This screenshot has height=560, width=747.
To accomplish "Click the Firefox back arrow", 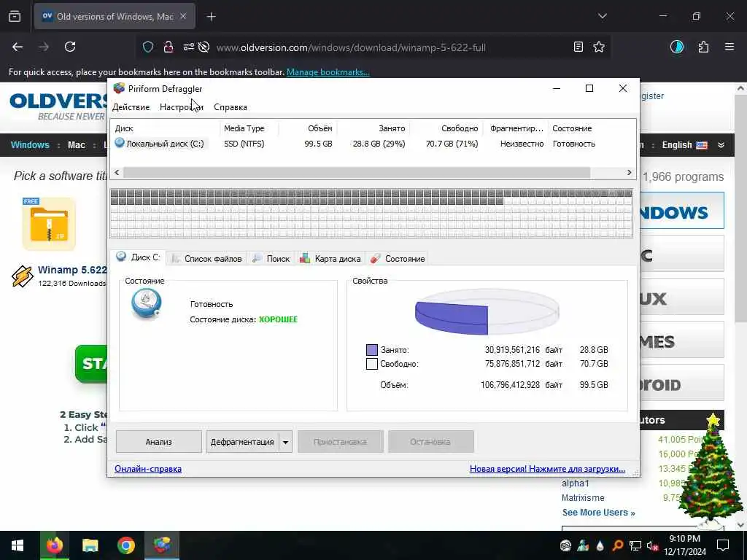I will coord(18,47).
